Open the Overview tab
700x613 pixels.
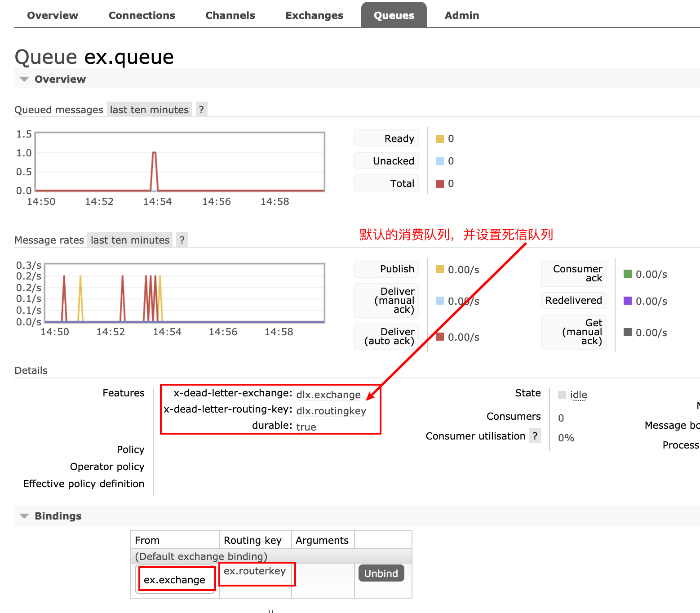coord(53,15)
